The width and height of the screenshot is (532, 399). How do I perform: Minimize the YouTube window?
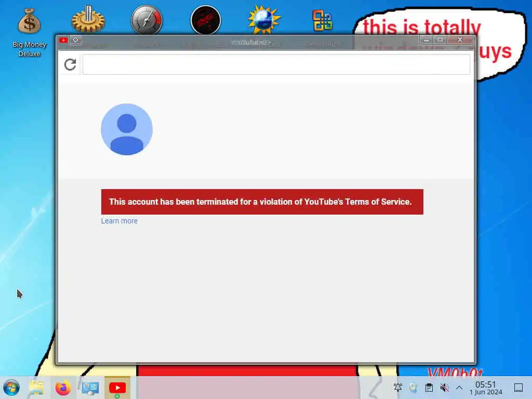coord(427,40)
